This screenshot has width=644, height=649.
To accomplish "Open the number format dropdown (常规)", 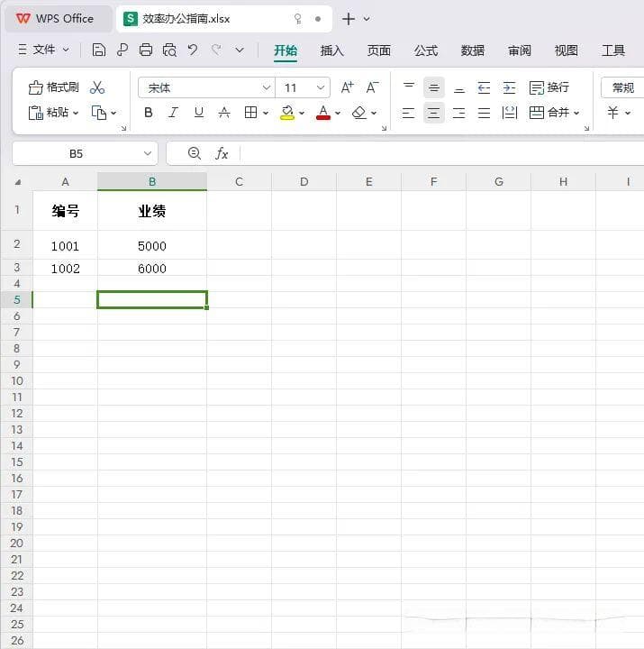I will pos(623,87).
